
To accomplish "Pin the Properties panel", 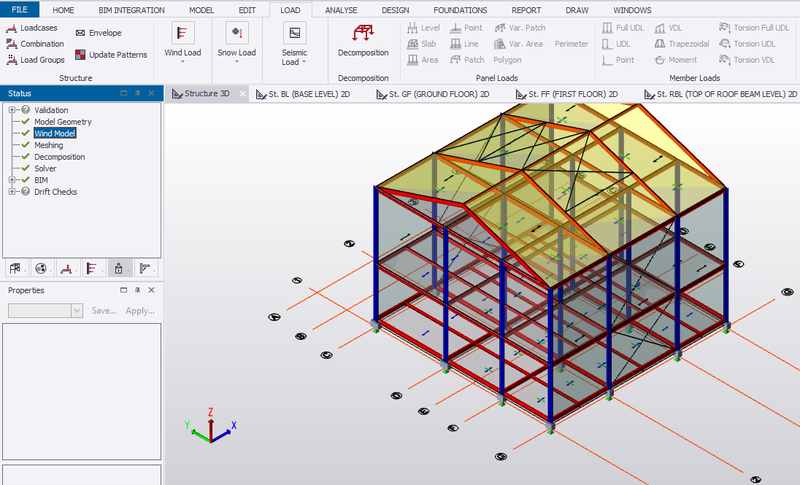I will click(x=137, y=290).
